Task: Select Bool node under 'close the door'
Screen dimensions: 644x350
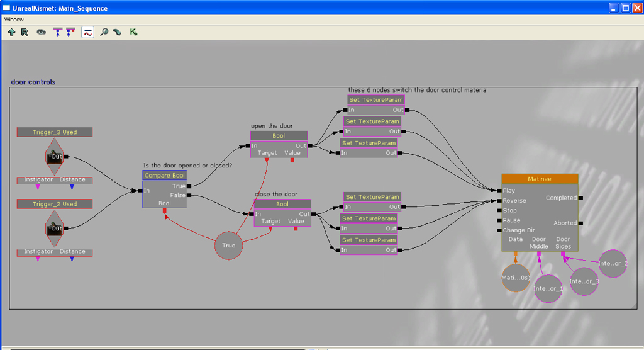Action: (282, 204)
